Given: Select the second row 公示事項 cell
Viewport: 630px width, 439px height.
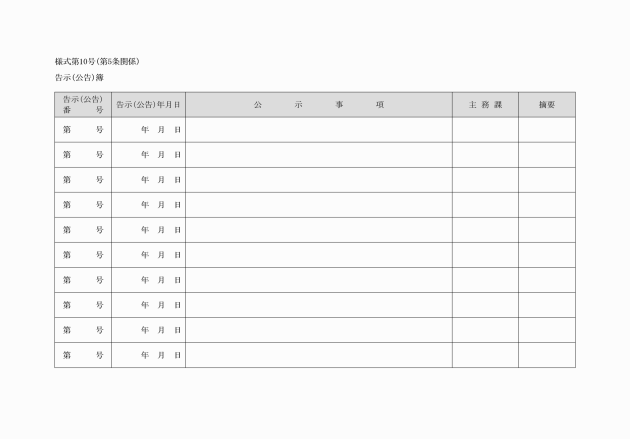Looking at the screenshot, I should (319, 155).
